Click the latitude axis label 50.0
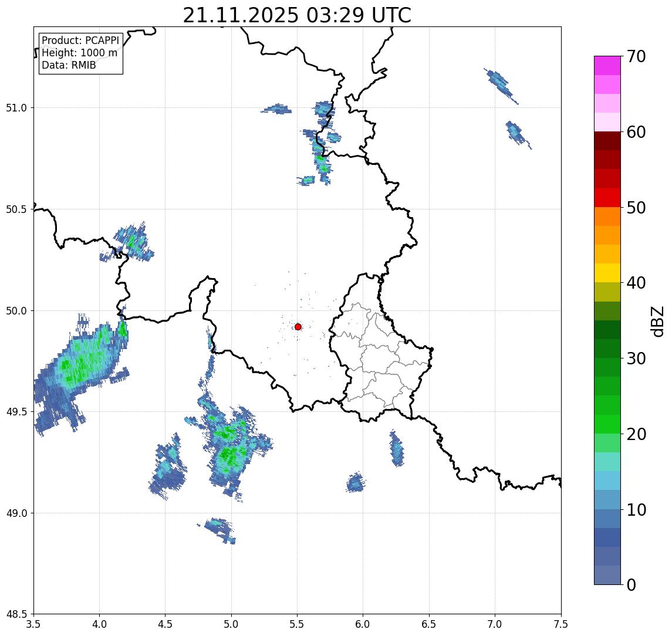This screenshot has height=636, width=672. point(16,311)
